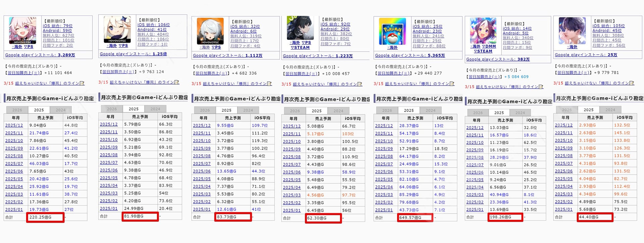Viewport: 644px width, 243px height.
Task: Open 翌日加算売上 link beside +11 101 464
Action: point(23,73)
